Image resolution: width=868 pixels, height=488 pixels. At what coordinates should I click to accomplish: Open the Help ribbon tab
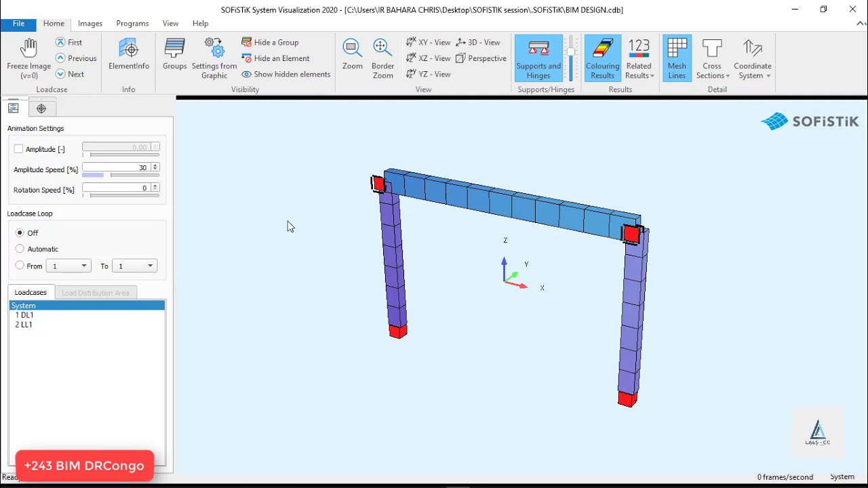click(x=200, y=24)
